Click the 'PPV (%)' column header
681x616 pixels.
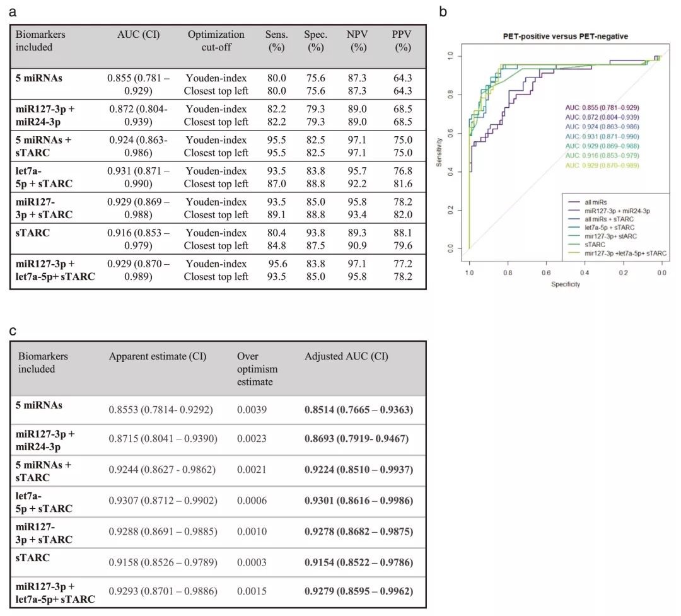(401, 41)
